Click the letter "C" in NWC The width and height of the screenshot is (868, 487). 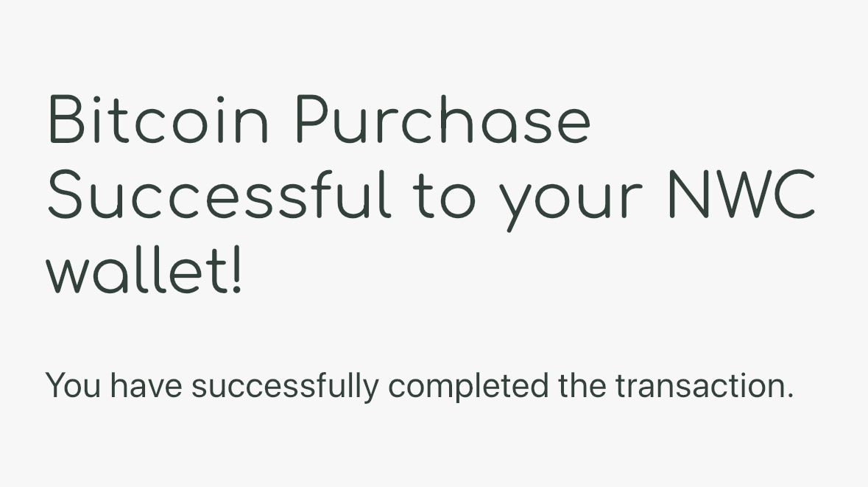pyautogui.click(x=794, y=195)
